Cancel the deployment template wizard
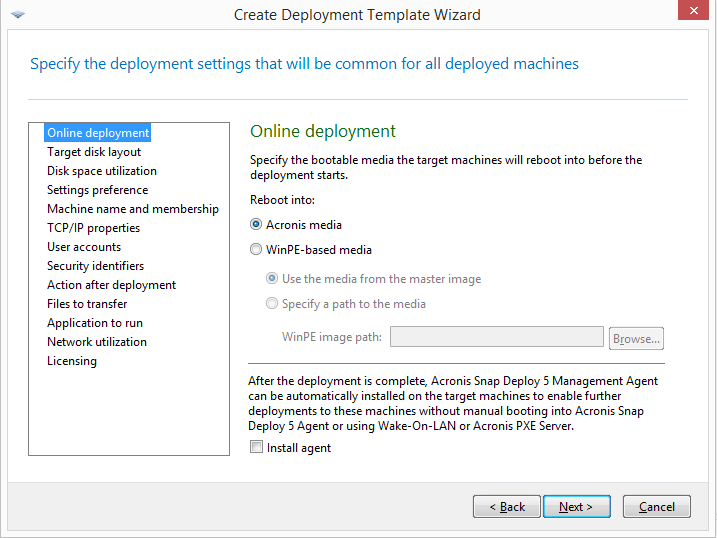 pos(656,507)
